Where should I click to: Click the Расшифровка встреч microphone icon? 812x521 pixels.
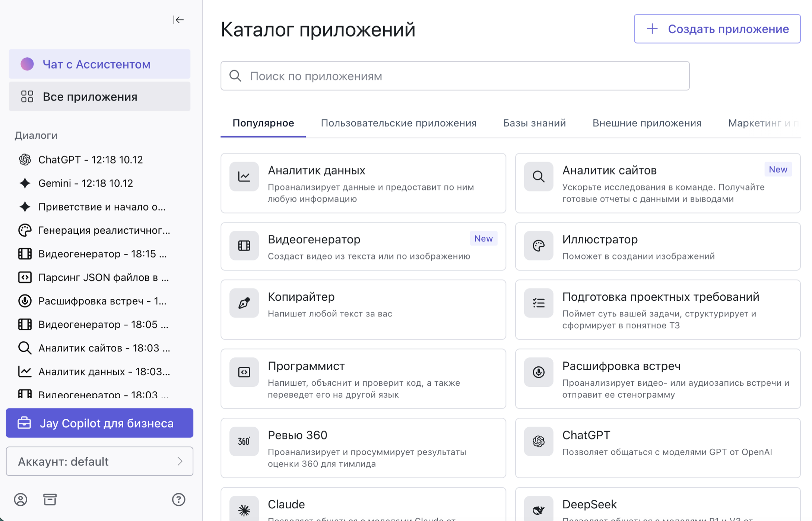click(538, 372)
